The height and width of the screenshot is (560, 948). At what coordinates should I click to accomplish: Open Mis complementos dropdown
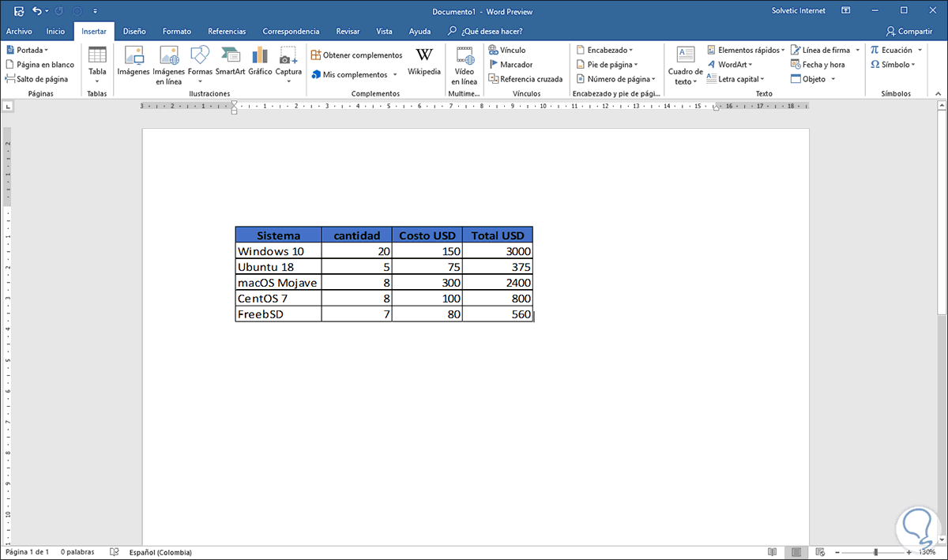click(x=354, y=74)
